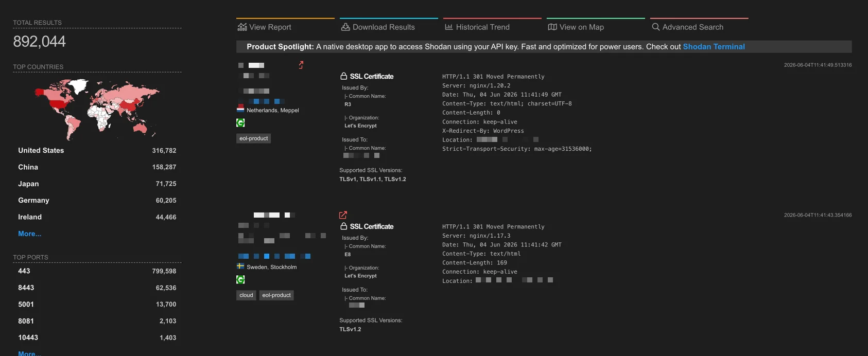Viewport: 868px width, 356px height.
Task: Click the Server: nginx/1.17.3 line
Action: click(x=476, y=236)
